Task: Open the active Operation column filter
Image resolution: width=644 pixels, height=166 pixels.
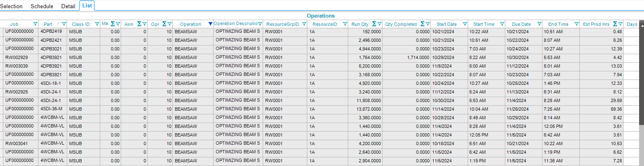Action: click(210, 24)
